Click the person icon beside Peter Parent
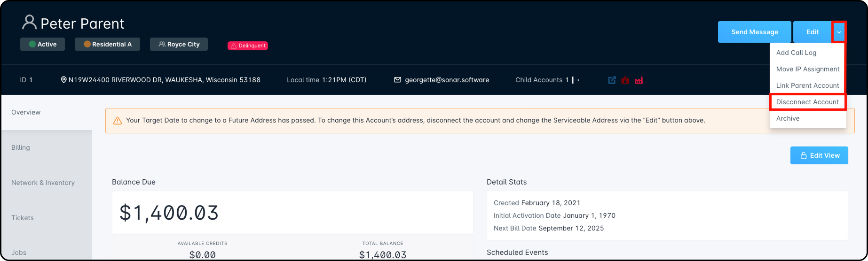This screenshot has width=868, height=261. point(29,22)
